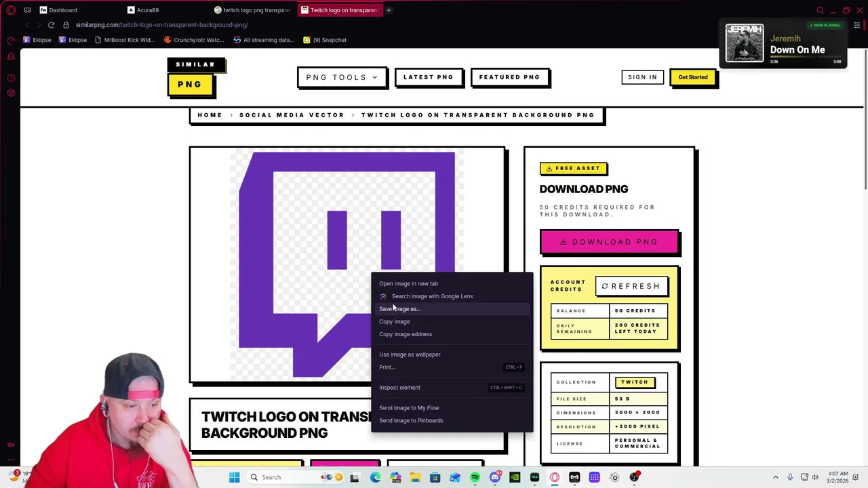Screen dimensions: 868x488
Task: Go back with the browser back arrow
Action: click(27, 25)
